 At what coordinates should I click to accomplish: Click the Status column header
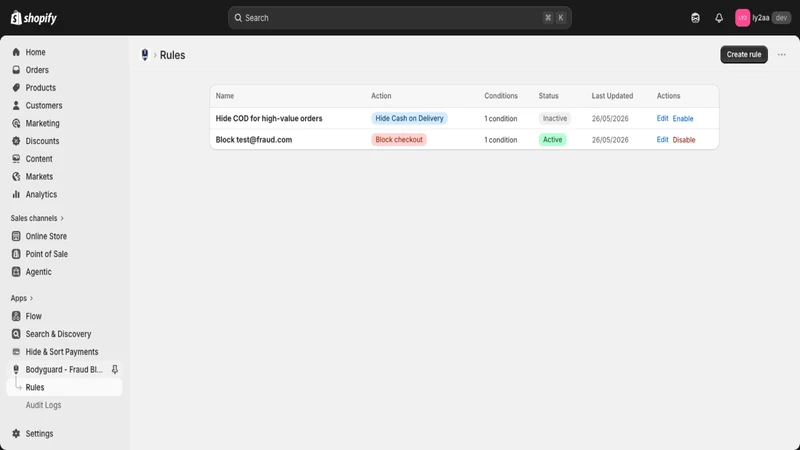click(x=548, y=96)
